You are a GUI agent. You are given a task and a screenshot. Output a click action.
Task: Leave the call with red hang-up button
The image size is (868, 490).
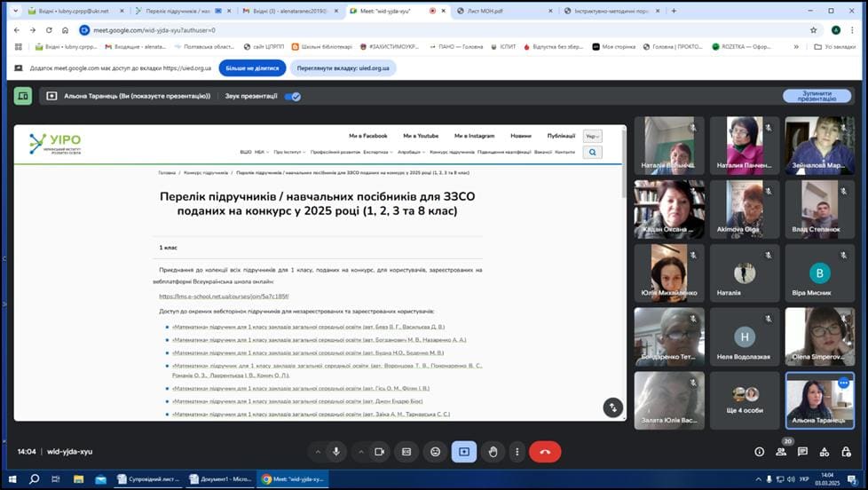[x=545, y=452]
